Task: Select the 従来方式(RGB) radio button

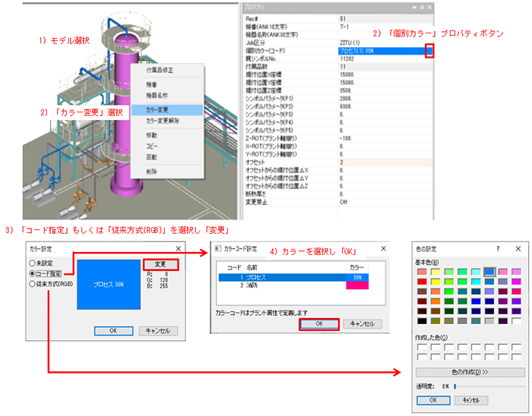Action: (x=33, y=285)
